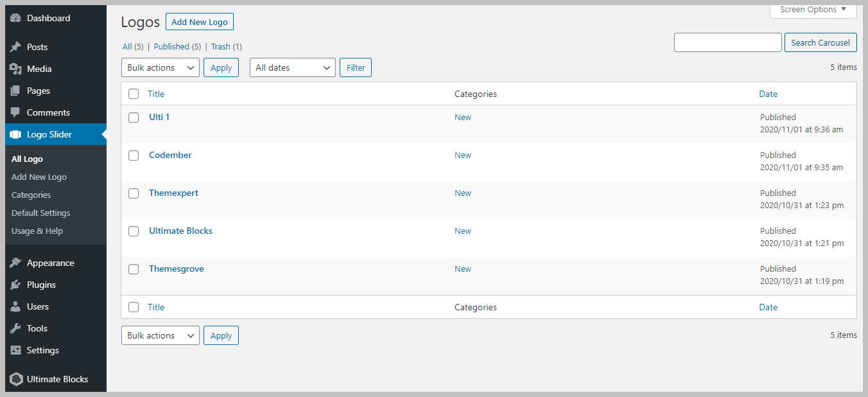Click the top Apply button
868x397 pixels.
click(221, 67)
